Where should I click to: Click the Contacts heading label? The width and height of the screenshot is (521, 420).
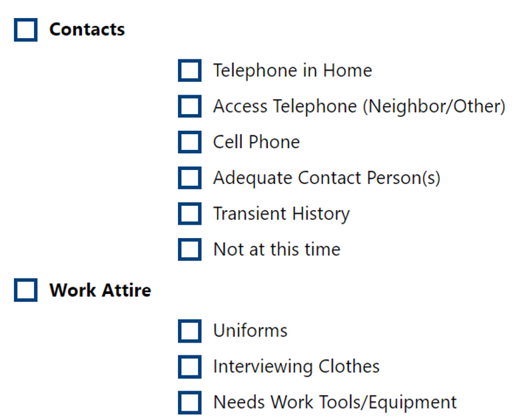click(x=87, y=29)
